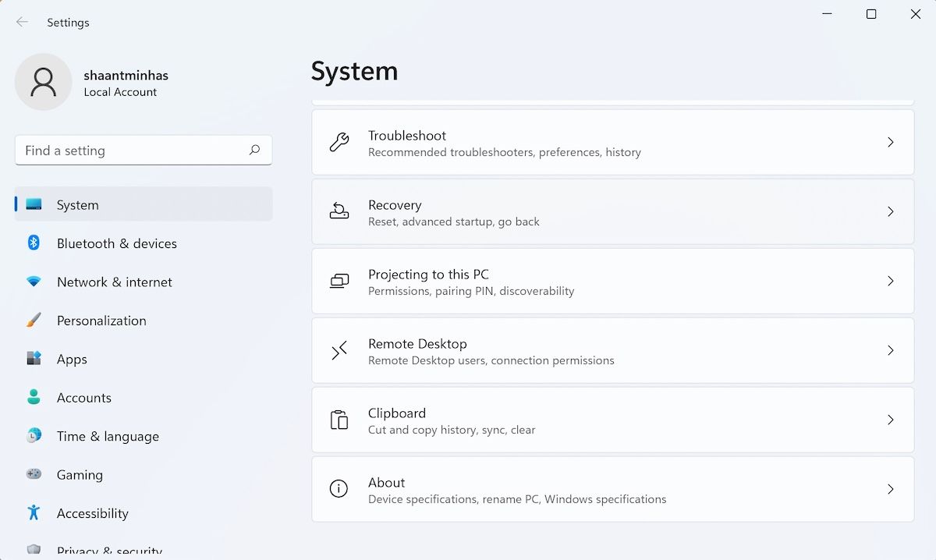This screenshot has height=560, width=936.
Task: Click the Find a setting search box
Action: 144,150
